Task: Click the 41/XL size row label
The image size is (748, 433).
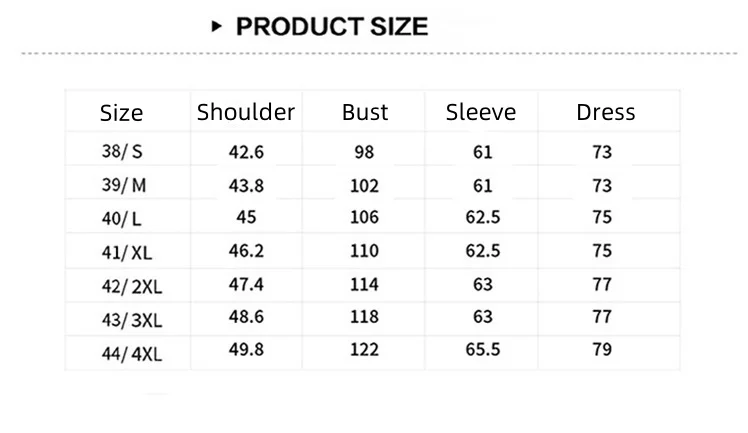Action: click(x=126, y=252)
